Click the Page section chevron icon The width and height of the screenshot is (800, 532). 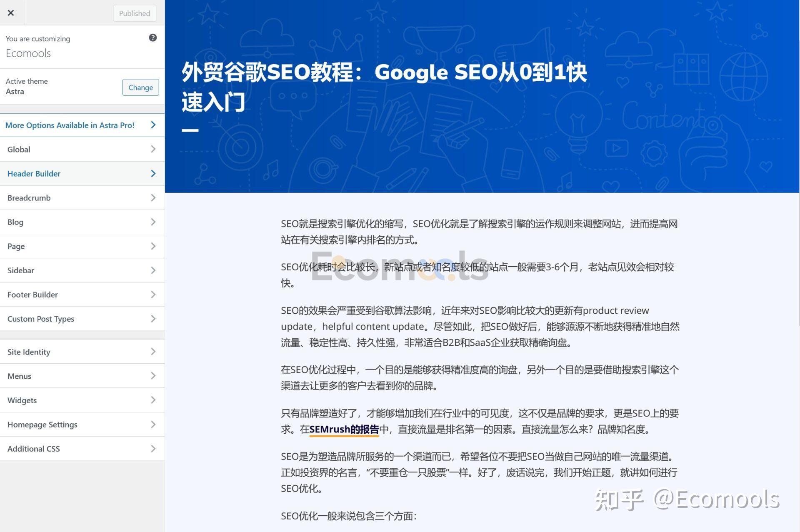[x=153, y=246]
